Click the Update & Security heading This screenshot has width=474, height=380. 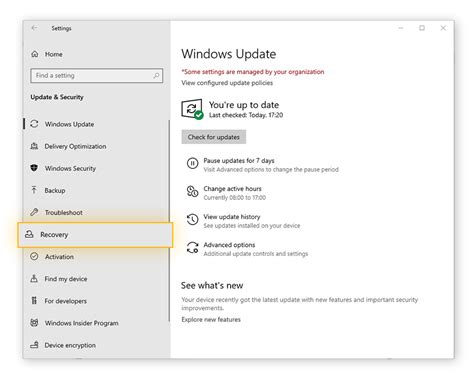(x=57, y=97)
